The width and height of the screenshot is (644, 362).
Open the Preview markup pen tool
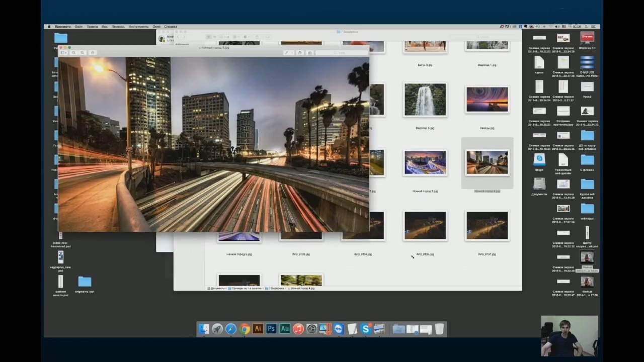[x=288, y=52]
